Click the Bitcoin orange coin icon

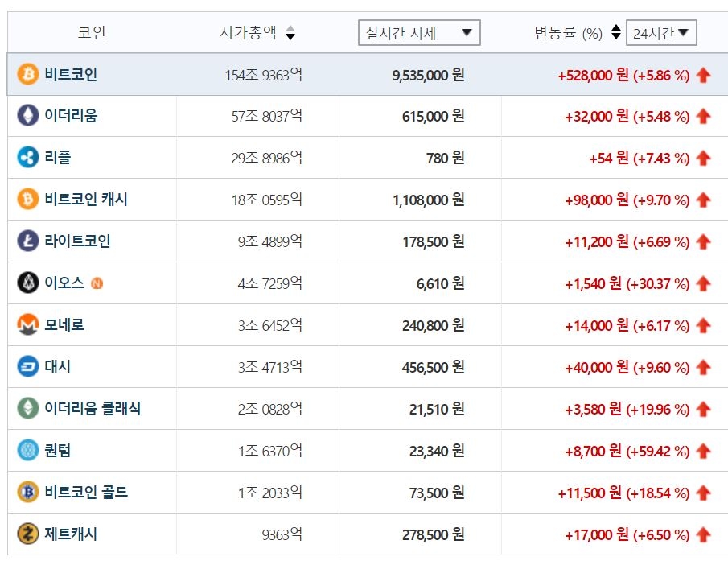click(x=27, y=75)
